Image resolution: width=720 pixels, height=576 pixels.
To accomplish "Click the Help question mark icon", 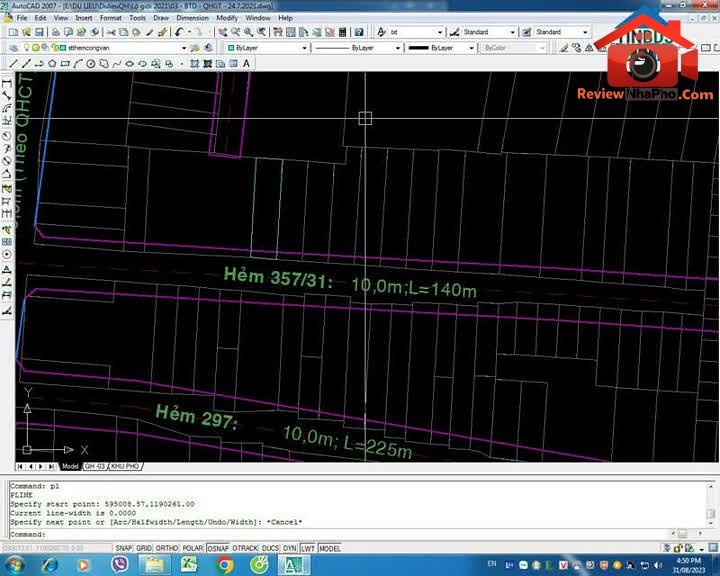I will (x=359, y=32).
